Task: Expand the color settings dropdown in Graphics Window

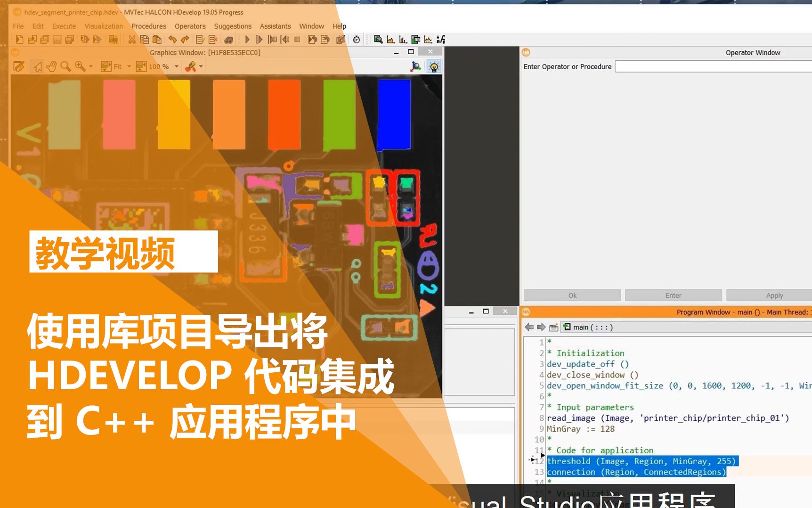Action: tap(201, 66)
